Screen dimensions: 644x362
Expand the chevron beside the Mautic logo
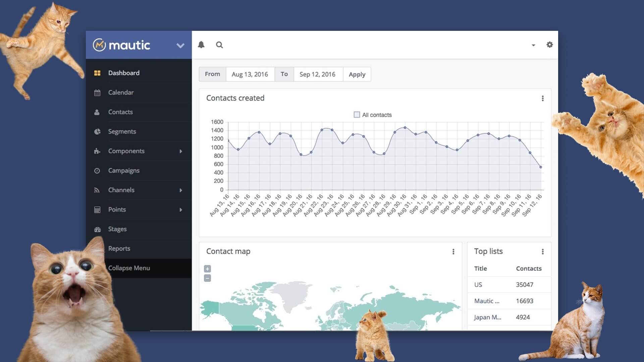coord(180,46)
